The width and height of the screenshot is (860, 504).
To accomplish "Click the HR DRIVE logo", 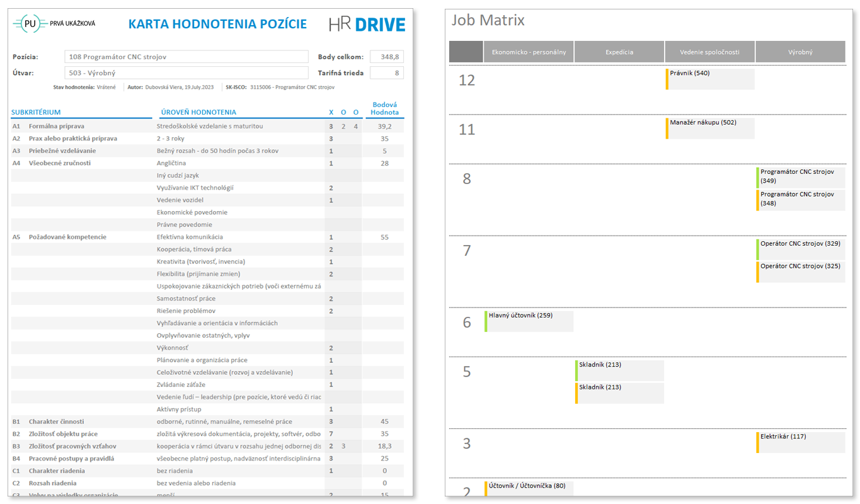I will (367, 25).
